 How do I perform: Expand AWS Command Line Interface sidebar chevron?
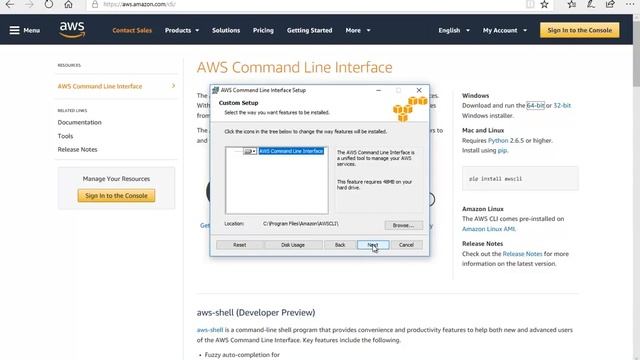point(173,86)
